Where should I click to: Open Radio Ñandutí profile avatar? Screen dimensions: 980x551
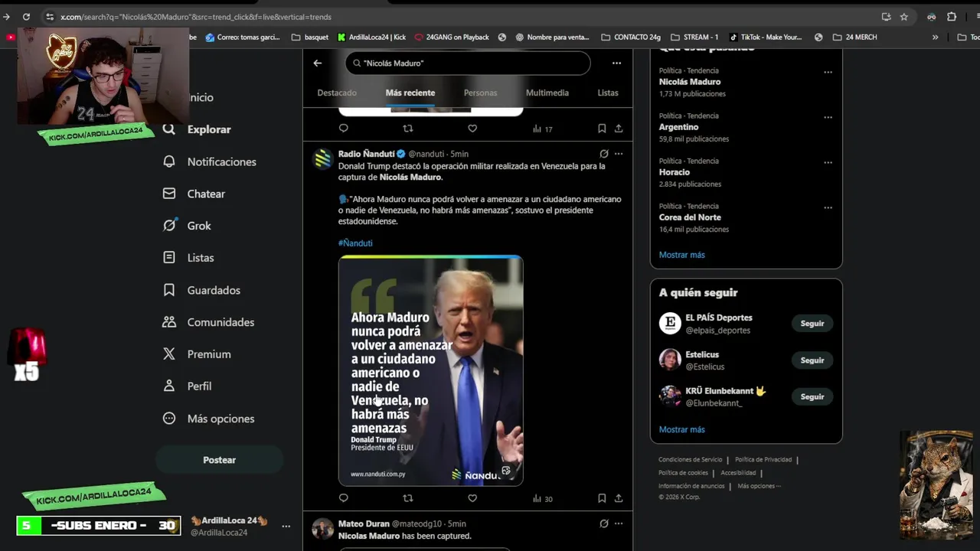[323, 158]
